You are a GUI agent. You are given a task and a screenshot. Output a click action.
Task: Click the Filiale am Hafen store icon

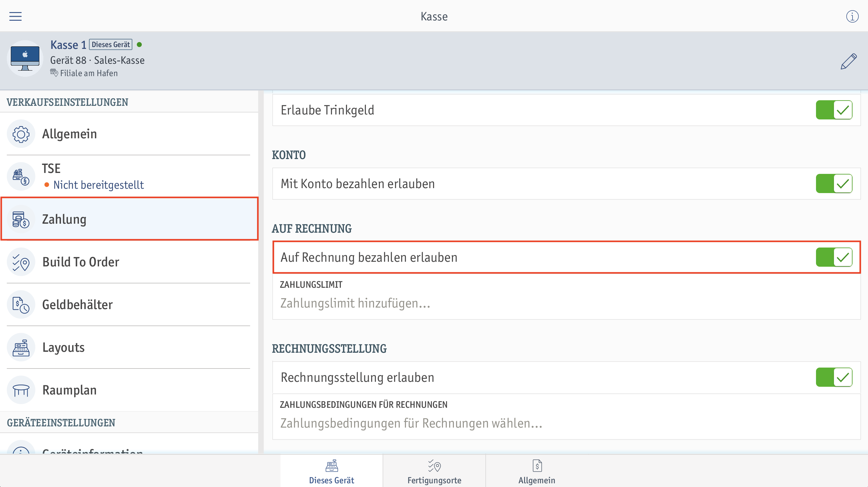(x=54, y=73)
